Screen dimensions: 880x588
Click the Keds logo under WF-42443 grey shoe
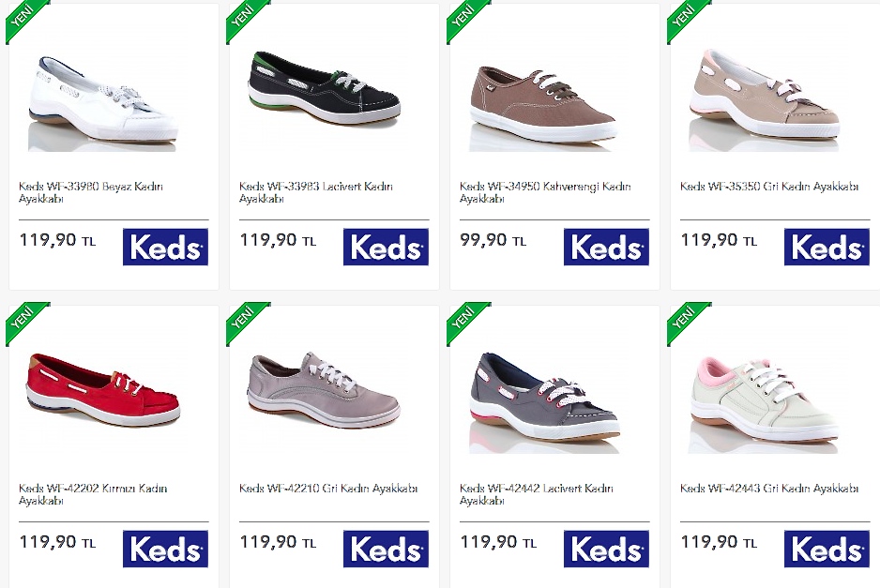[827, 549]
